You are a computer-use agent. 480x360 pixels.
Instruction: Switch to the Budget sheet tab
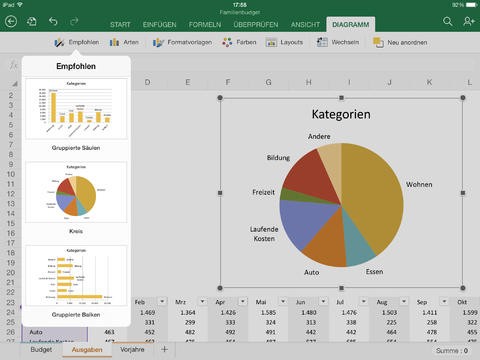[x=41, y=350]
